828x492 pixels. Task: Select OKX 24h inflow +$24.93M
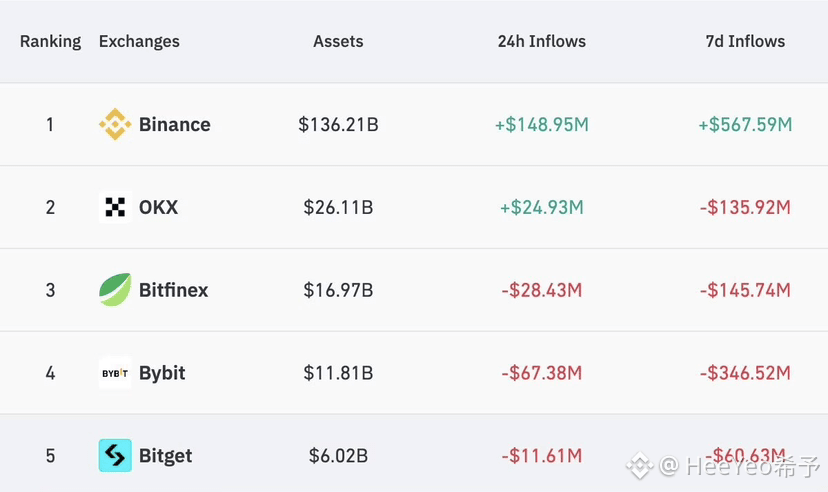(542, 207)
